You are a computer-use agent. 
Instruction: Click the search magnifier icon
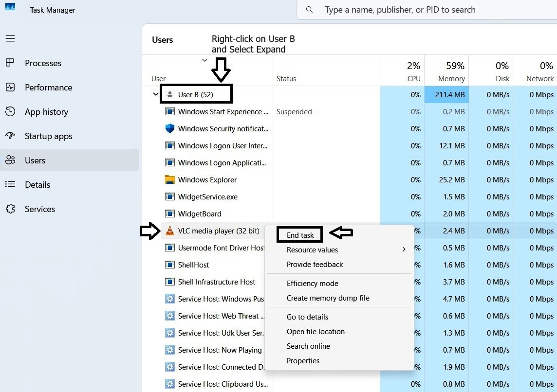coord(309,10)
